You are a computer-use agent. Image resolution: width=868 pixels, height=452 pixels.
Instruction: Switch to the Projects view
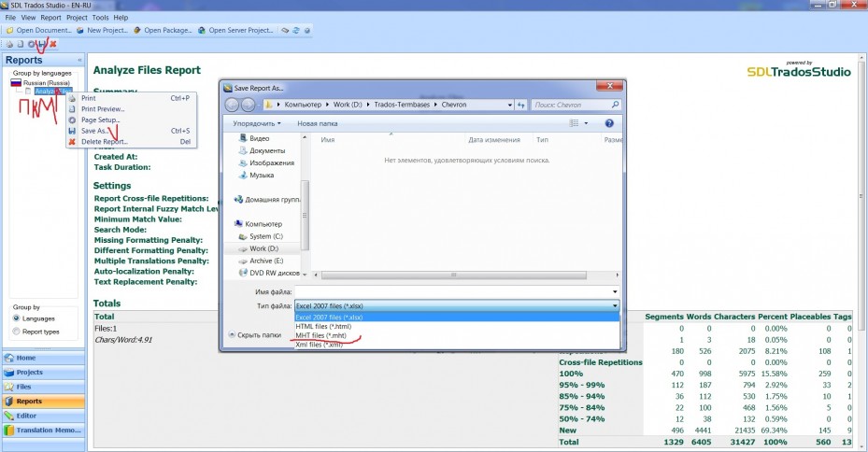43,373
